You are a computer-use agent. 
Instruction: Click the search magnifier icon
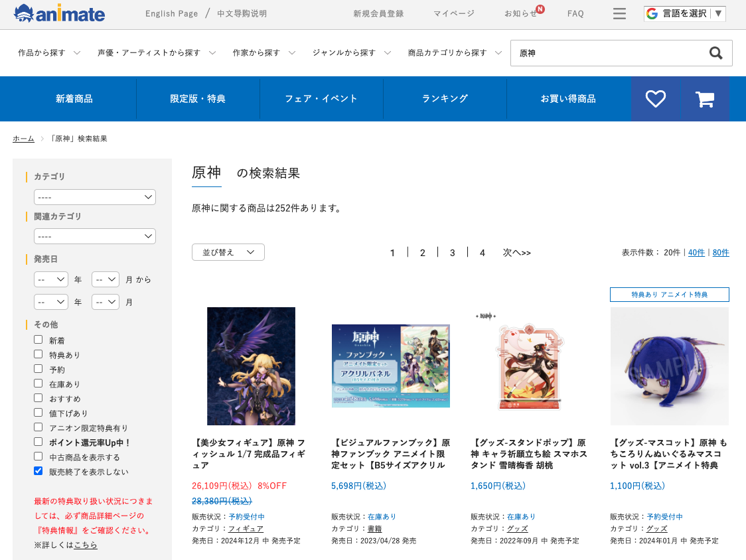715,53
